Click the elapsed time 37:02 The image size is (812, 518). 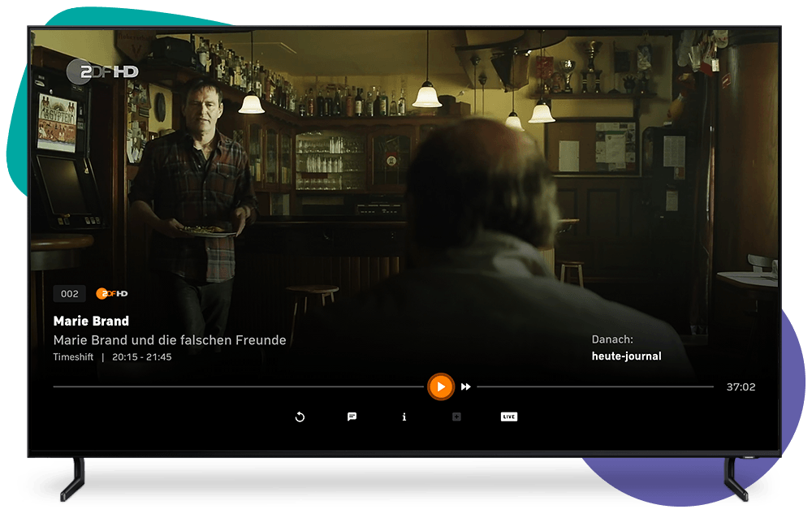coord(742,386)
